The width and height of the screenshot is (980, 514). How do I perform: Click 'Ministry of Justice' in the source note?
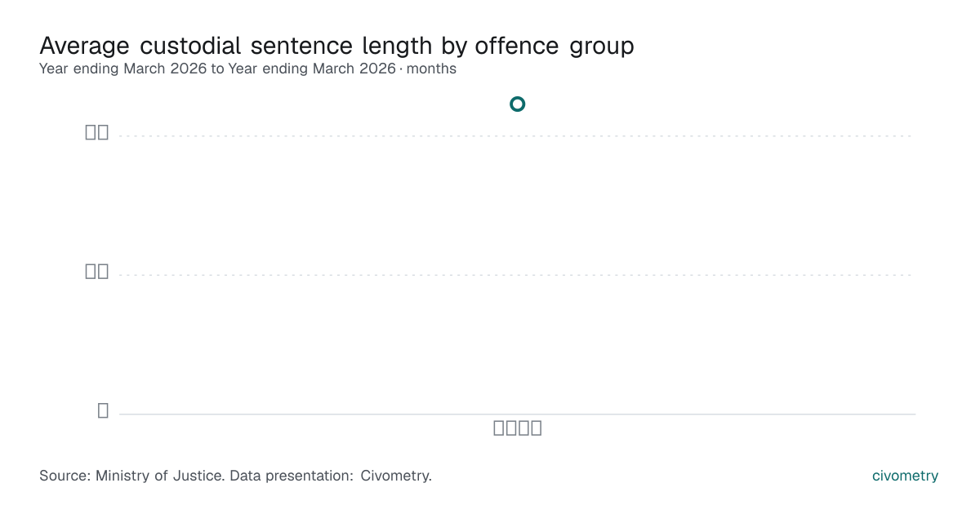coord(159,476)
